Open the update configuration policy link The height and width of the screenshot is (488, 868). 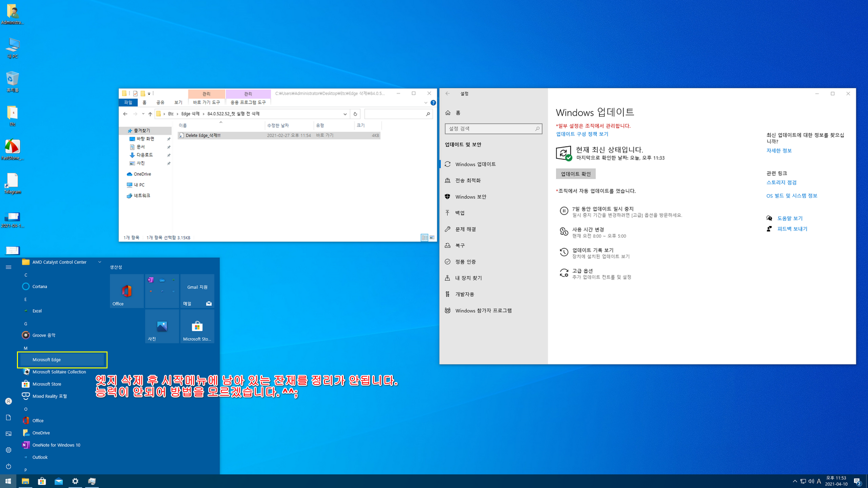click(x=582, y=134)
